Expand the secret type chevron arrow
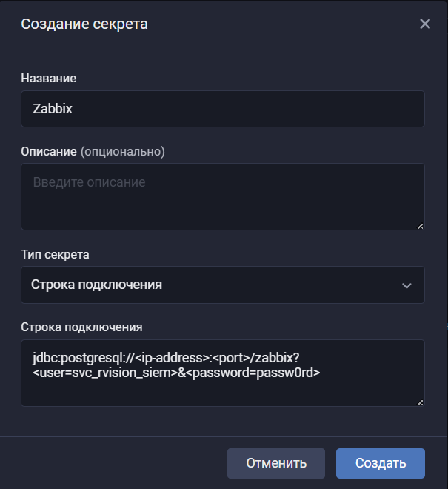 406,285
